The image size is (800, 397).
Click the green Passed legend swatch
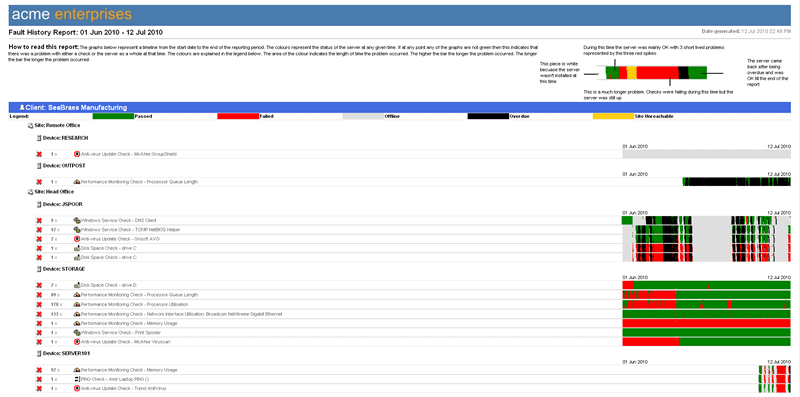(113, 116)
